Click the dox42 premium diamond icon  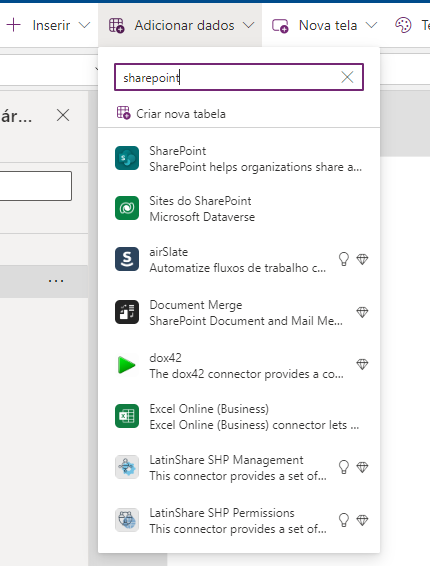pyautogui.click(x=362, y=365)
